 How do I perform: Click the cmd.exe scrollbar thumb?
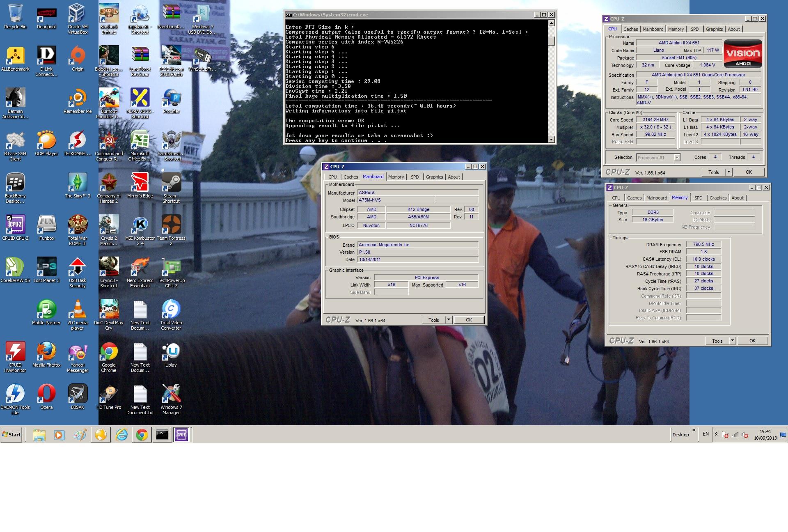click(552, 41)
